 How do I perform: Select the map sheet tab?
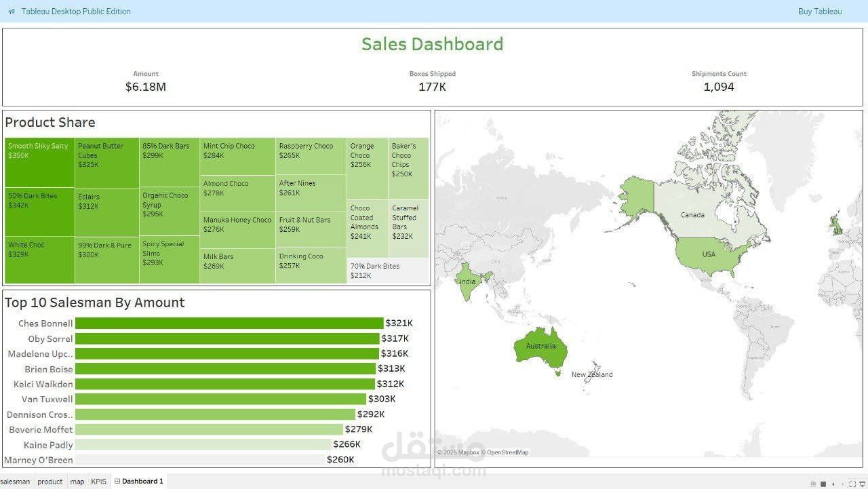[x=77, y=482]
